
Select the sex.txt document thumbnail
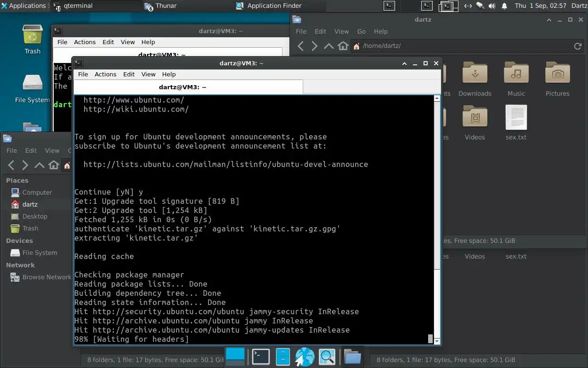(x=516, y=118)
